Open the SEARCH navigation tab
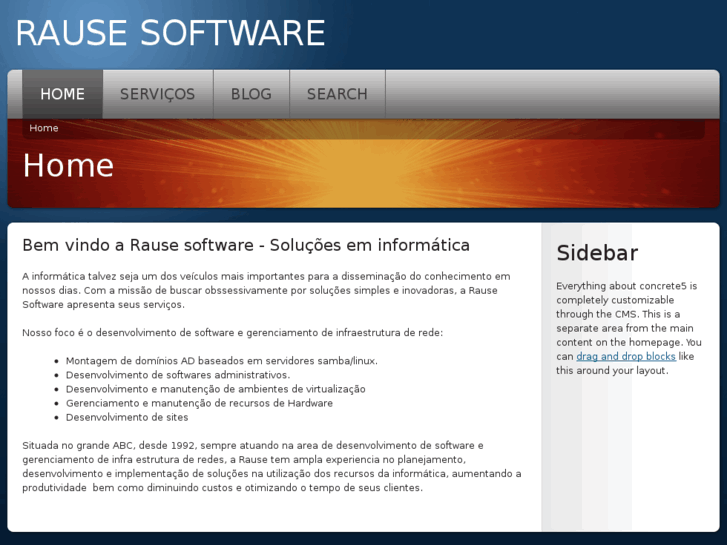Screen dimensions: 727x545 coord(337,94)
